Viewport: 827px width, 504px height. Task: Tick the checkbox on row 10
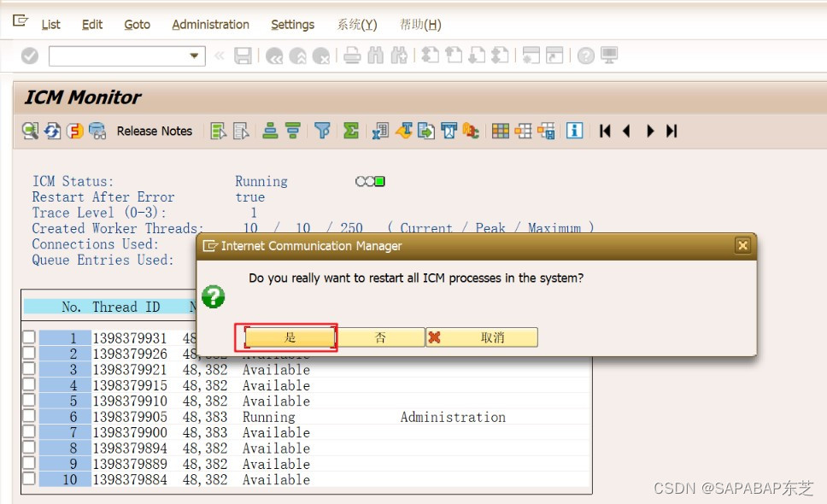[29, 479]
